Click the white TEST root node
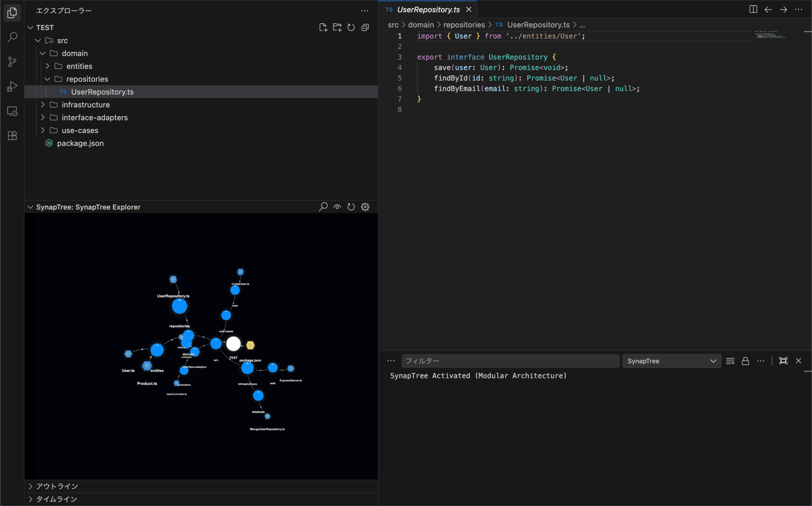 click(x=233, y=344)
